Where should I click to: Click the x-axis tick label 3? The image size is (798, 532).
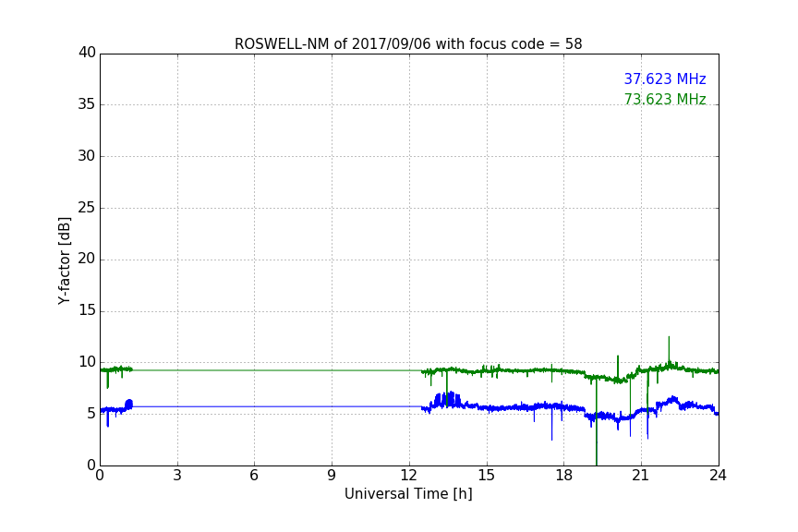(x=177, y=476)
